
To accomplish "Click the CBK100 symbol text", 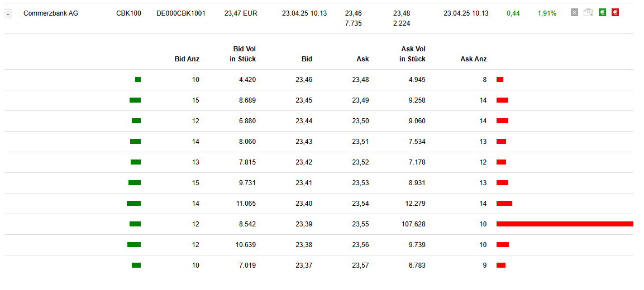I will 128,13.
